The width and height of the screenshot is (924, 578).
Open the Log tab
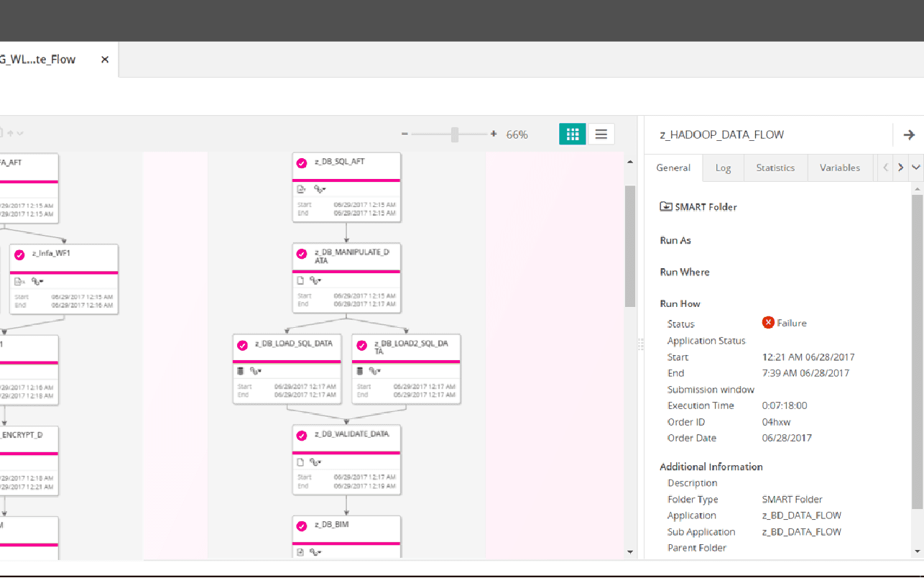[723, 168]
